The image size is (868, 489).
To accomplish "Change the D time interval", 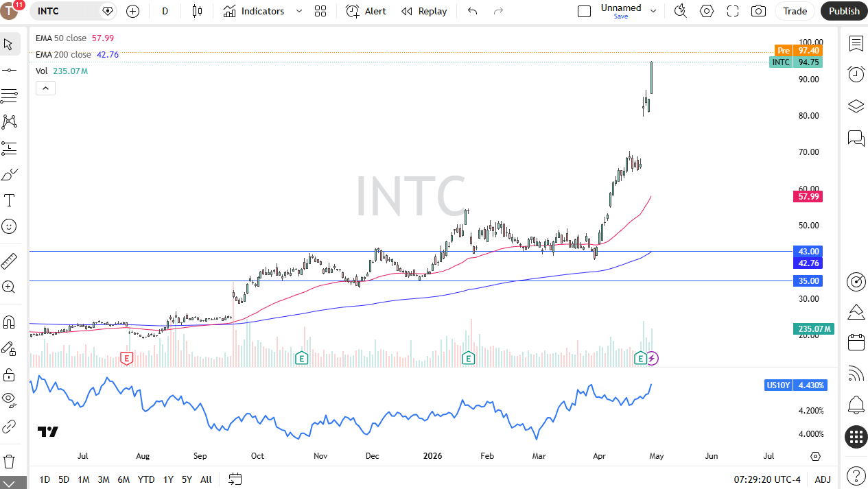I will pos(165,11).
